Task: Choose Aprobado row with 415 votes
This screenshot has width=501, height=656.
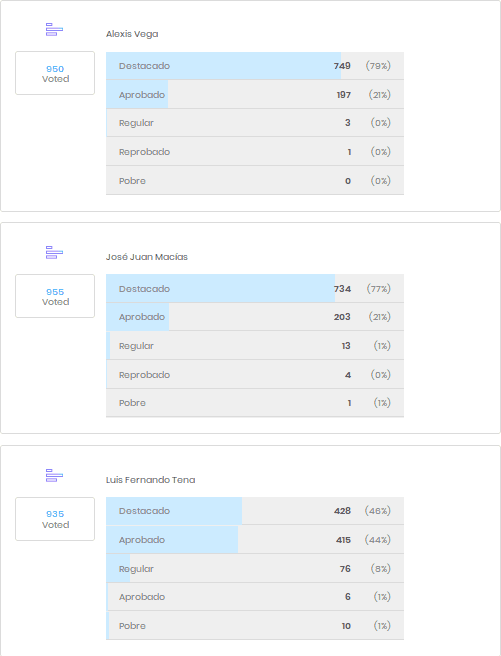Action: click(x=255, y=540)
